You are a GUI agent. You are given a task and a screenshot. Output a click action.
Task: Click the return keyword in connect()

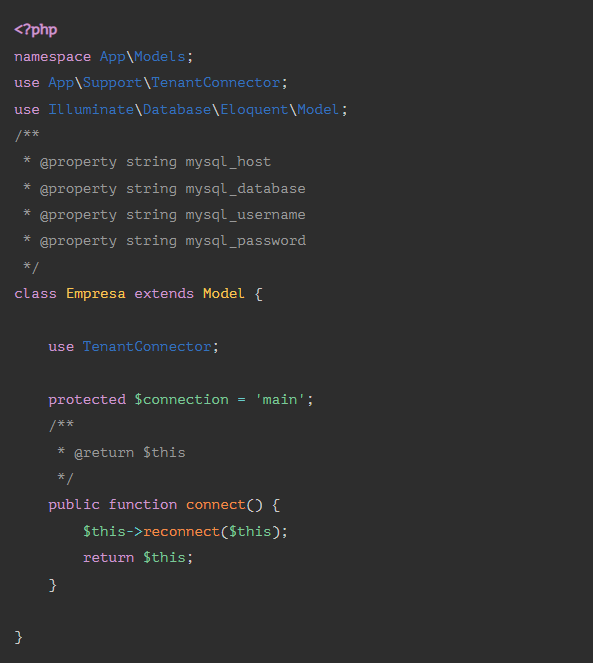[x=108, y=557]
